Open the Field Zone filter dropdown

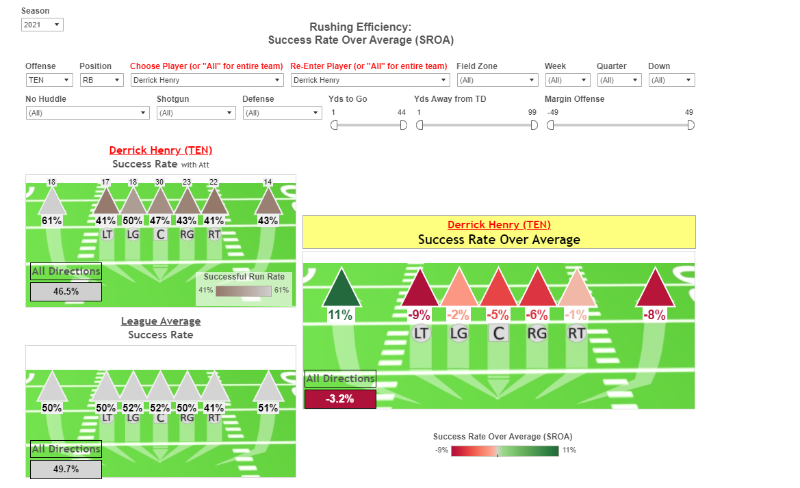[x=496, y=79]
